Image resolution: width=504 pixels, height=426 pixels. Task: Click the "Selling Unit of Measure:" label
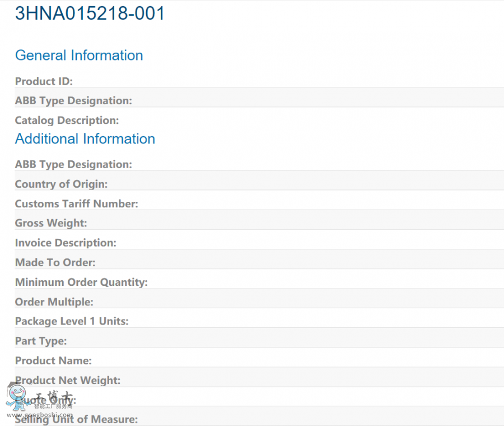point(77,419)
